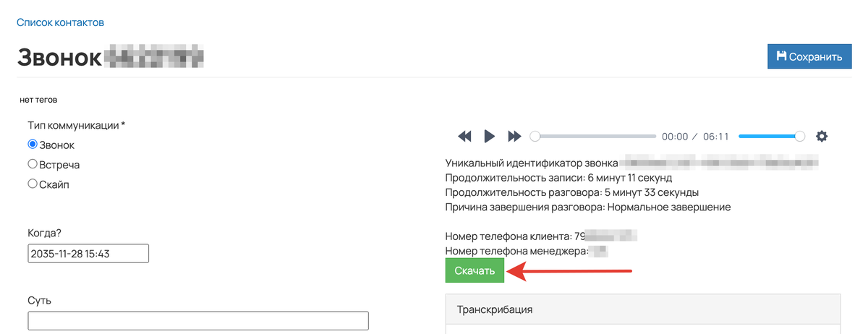Click Уникальный идентификатор звонка line
Viewport: 868px width, 334px height.
point(632,163)
